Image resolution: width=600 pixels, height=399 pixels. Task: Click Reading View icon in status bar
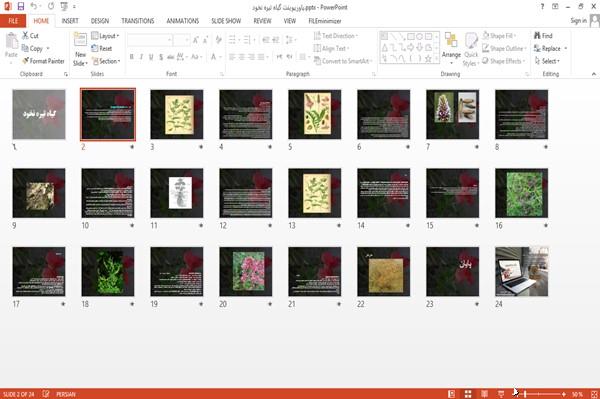484,394
